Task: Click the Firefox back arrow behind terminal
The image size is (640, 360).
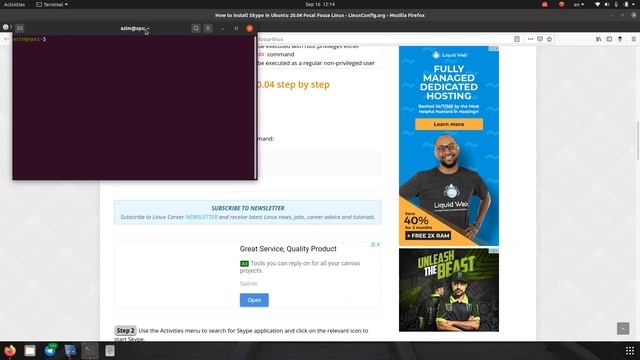Action: pyautogui.click(x=6, y=39)
